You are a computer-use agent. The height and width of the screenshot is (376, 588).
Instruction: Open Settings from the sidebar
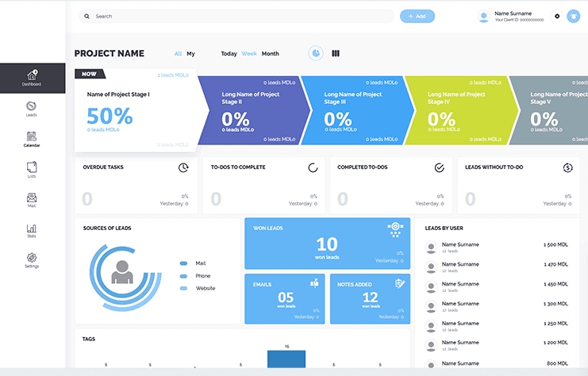coord(32,261)
